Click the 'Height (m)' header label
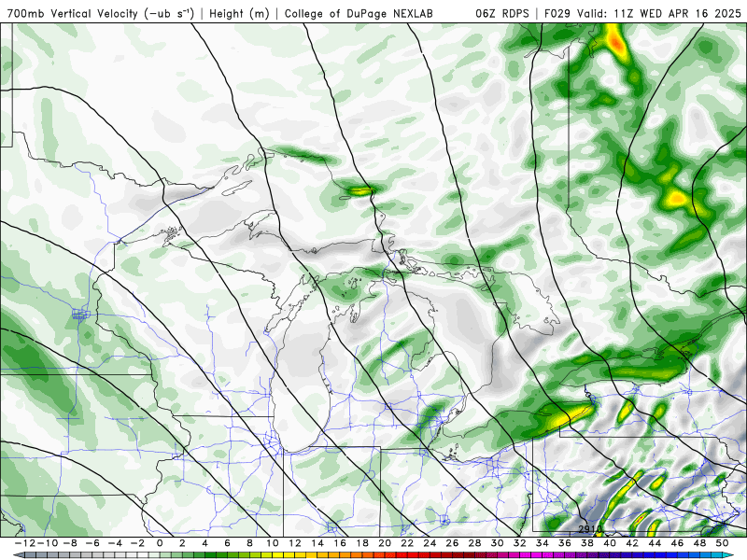The width and height of the screenshot is (747, 560). (x=240, y=14)
